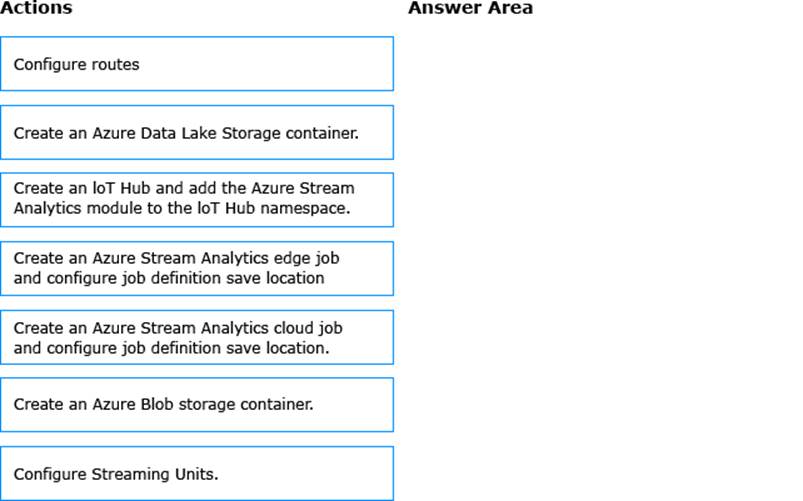803x501 pixels.
Task: Click the words "Blob storage container"
Action: tap(231, 405)
